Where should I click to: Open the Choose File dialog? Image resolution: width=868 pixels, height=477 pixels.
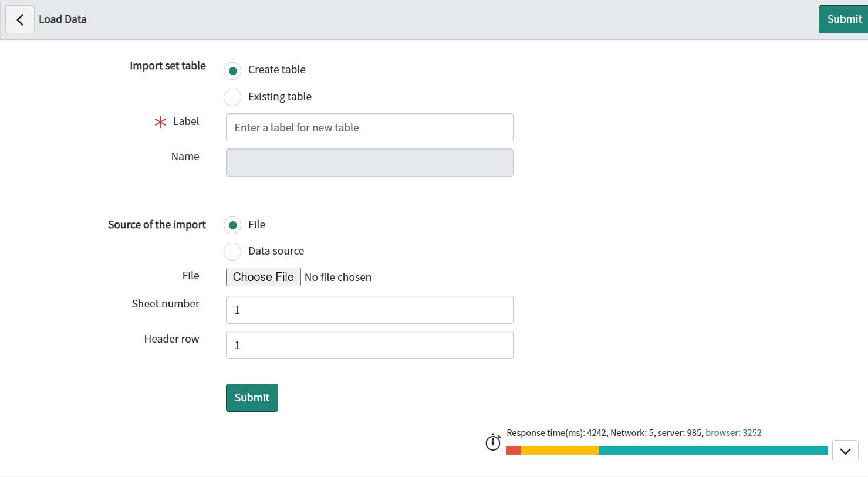(263, 276)
